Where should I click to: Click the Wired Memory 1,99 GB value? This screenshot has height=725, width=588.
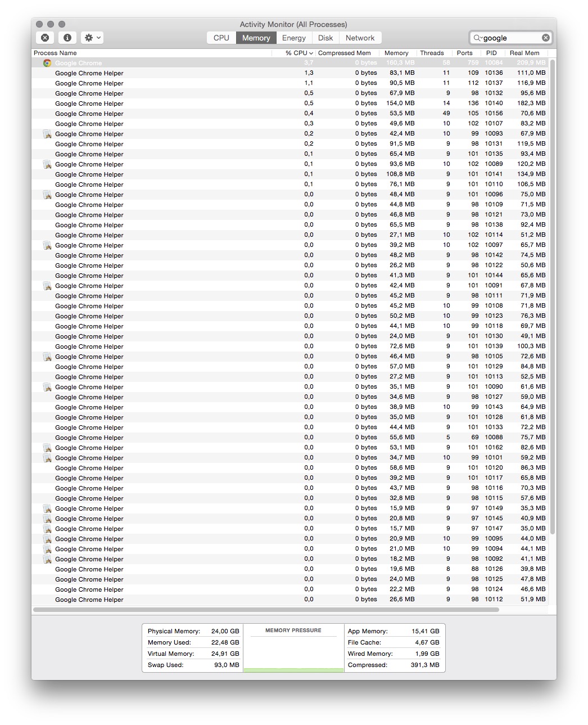click(427, 654)
